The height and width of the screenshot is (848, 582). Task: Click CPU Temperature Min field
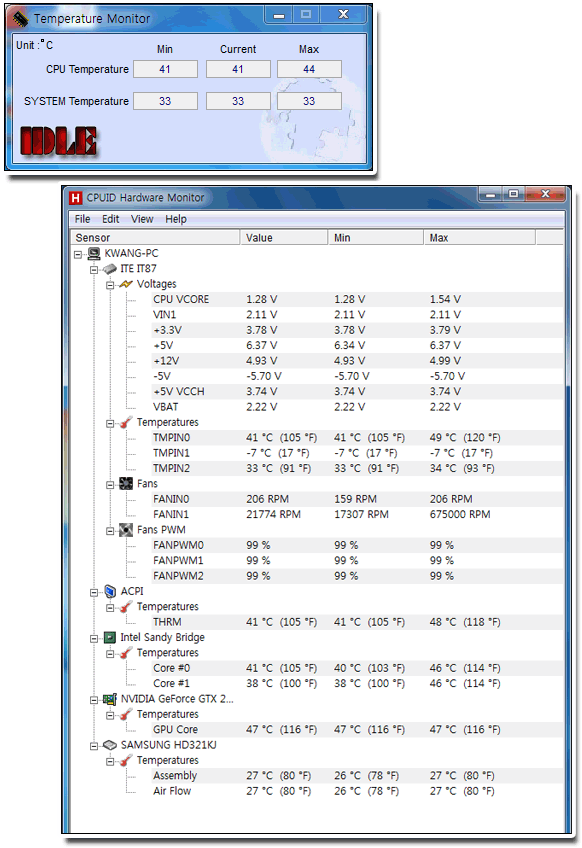166,69
